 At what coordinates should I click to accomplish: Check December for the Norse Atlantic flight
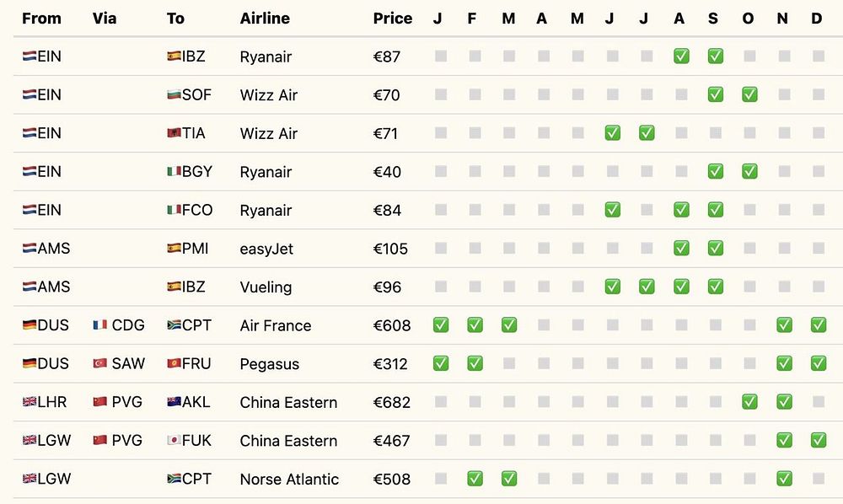tap(818, 479)
